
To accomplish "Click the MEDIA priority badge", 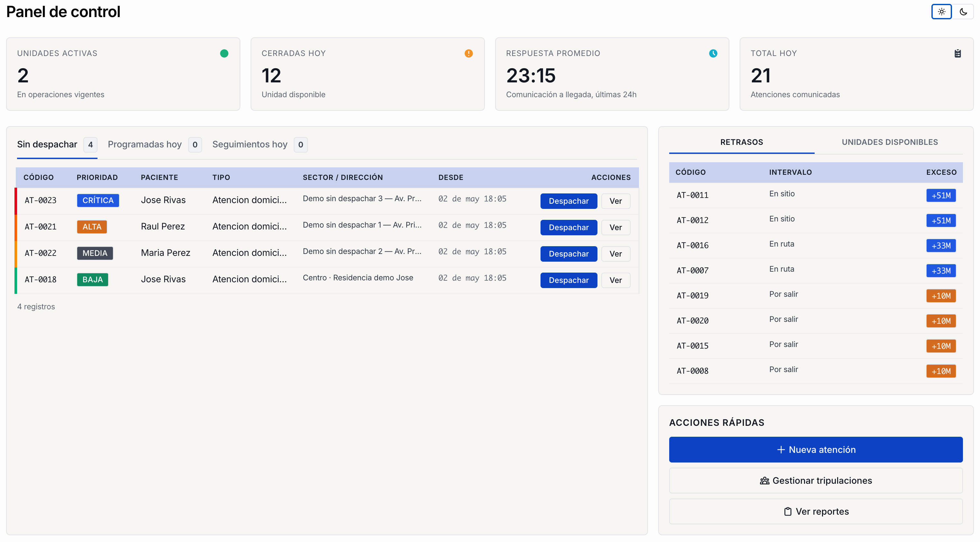I will pyautogui.click(x=95, y=253).
